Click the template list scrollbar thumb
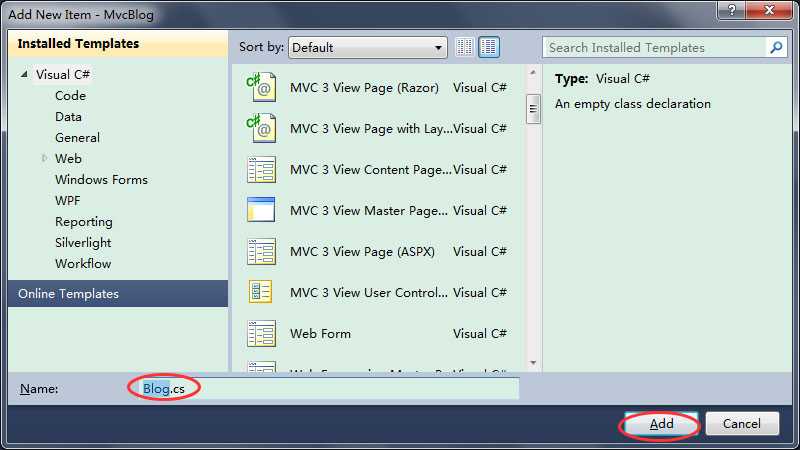 pos(533,109)
